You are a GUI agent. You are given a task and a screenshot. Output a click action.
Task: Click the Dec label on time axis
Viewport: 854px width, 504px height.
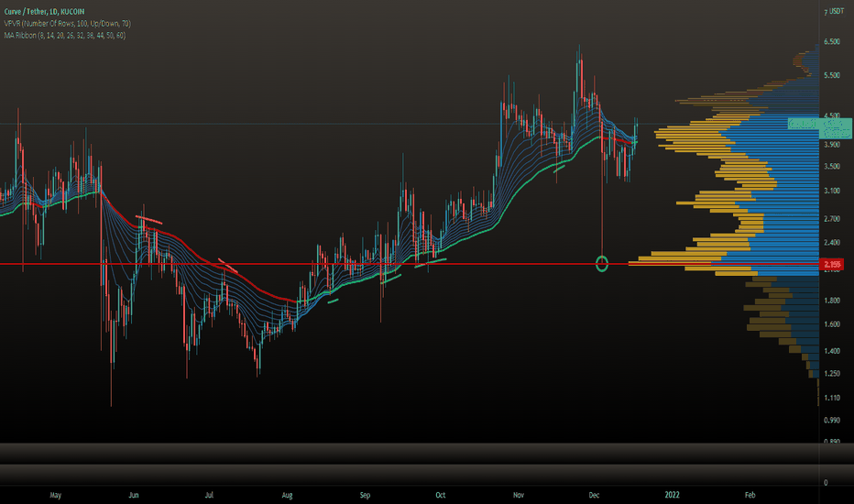pyautogui.click(x=594, y=495)
